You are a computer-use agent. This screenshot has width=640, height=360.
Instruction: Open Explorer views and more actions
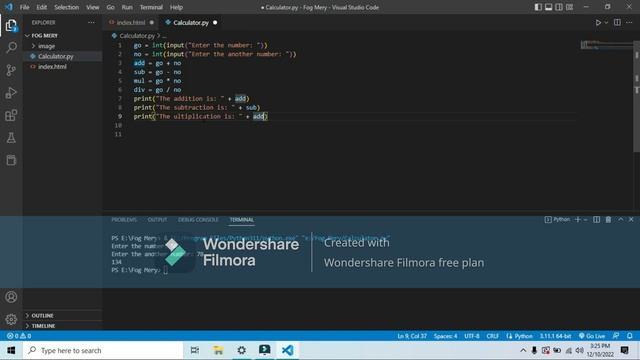point(91,22)
